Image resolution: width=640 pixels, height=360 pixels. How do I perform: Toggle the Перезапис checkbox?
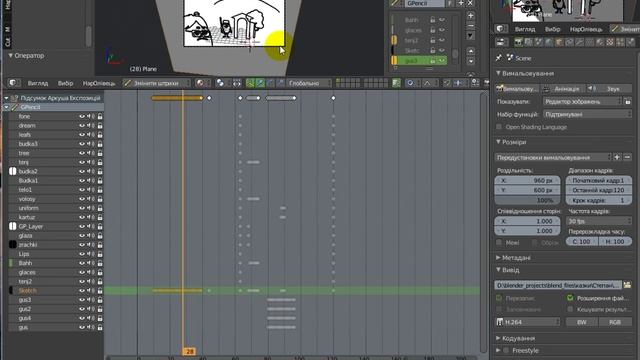(499, 298)
